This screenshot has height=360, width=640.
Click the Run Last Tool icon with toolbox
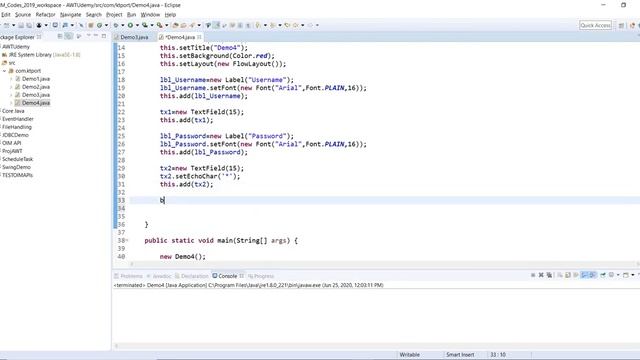click(x=159, y=25)
